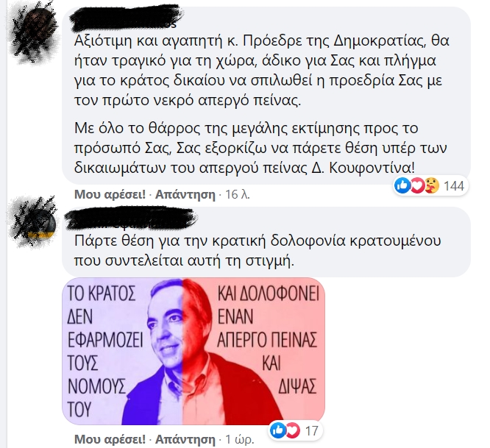Open the 17 reactions count list
The height and width of the screenshot is (448, 490).
[311, 431]
